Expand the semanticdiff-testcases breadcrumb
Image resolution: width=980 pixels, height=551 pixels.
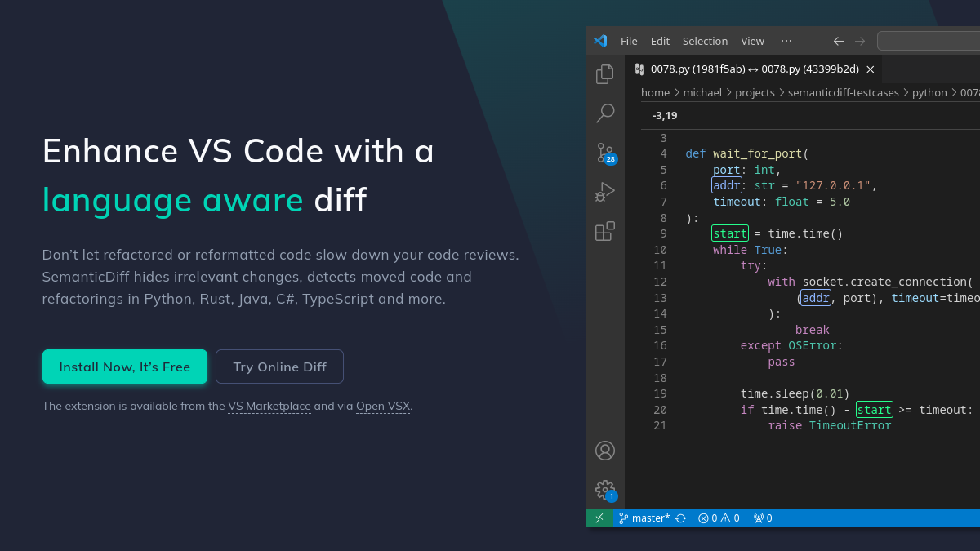point(843,93)
